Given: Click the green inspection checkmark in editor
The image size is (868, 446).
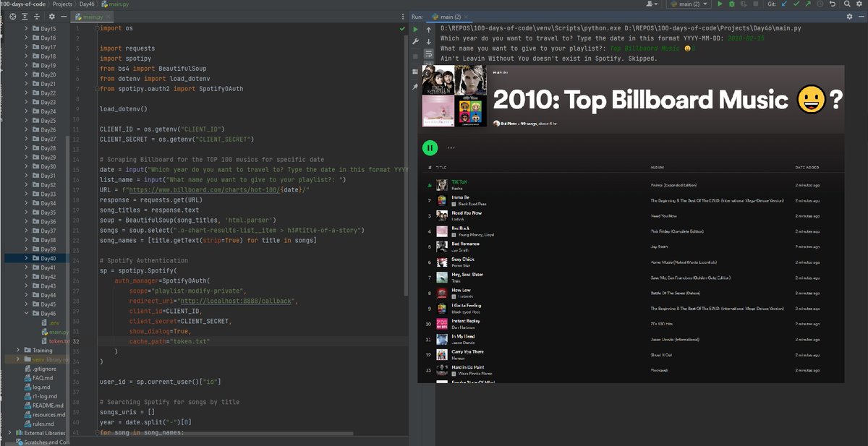Looking at the screenshot, I should (x=402, y=28).
